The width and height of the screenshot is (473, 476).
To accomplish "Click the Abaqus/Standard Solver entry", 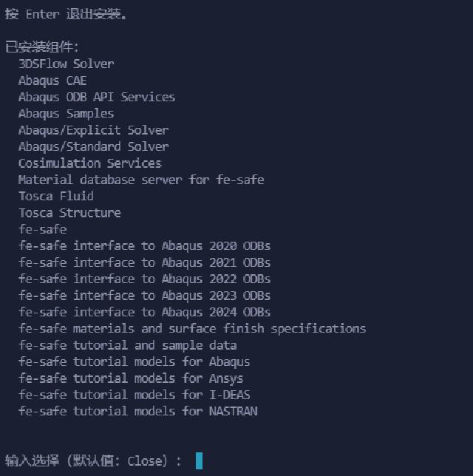I will (x=93, y=146).
